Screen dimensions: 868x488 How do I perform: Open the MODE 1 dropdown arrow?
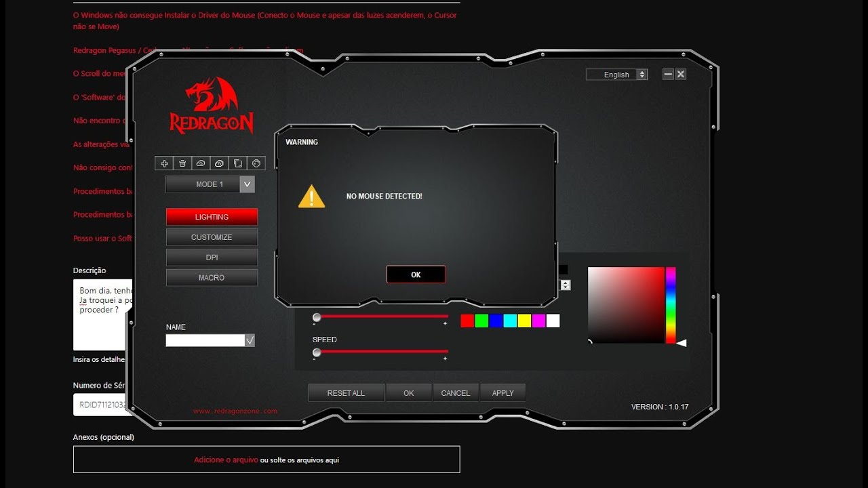tap(248, 184)
